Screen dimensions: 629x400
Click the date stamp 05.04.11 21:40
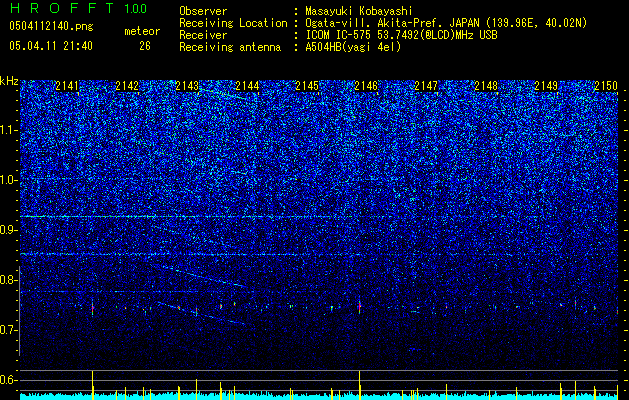(x=51, y=46)
